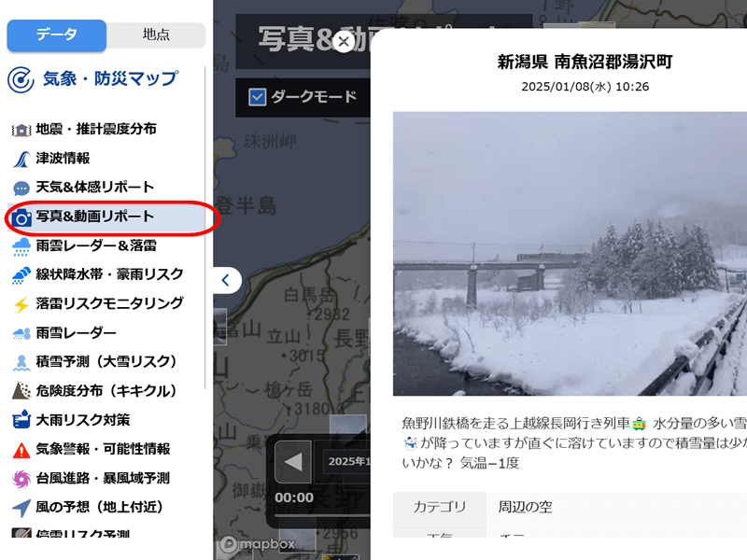Click the 写真&動画リポート camera icon
This screenshot has height=560, width=747.
coord(21,217)
